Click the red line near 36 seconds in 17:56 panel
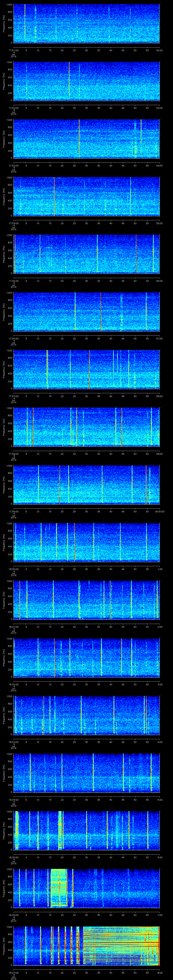The image size is (173, 980). coord(100,312)
